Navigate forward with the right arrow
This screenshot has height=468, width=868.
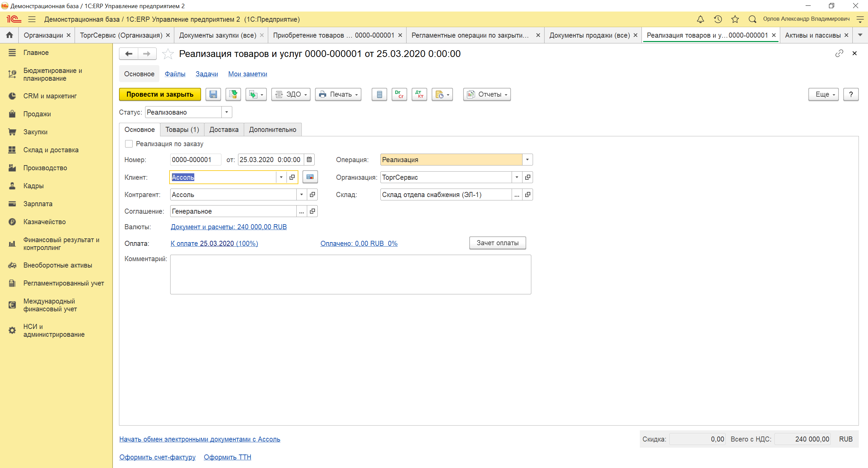[x=147, y=54]
